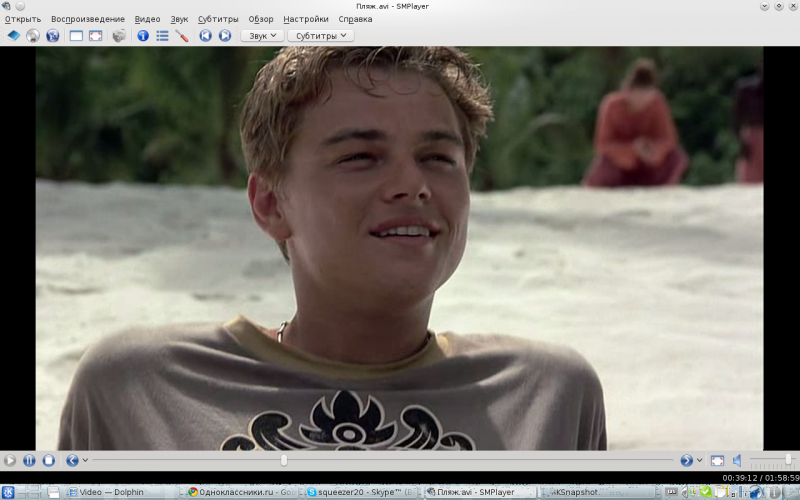
Task: Rewind with the blue back arrow
Action: point(72,461)
